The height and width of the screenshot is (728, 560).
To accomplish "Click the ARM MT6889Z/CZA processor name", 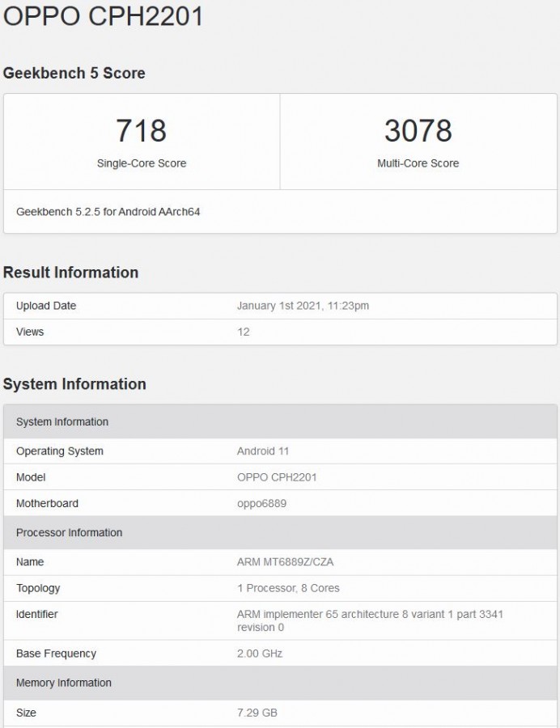I will point(285,562).
